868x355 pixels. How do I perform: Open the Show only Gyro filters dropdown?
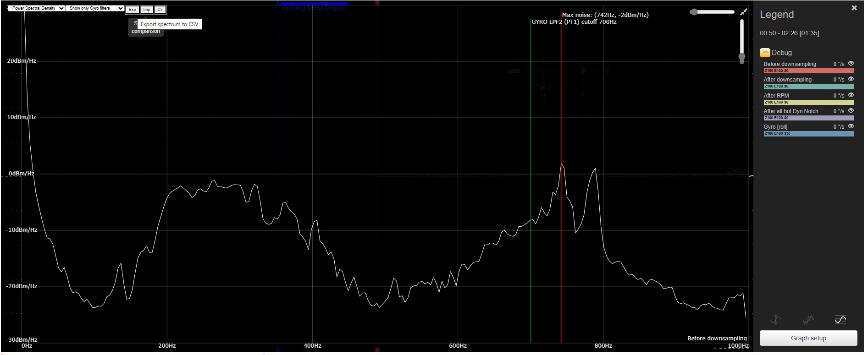tap(95, 8)
